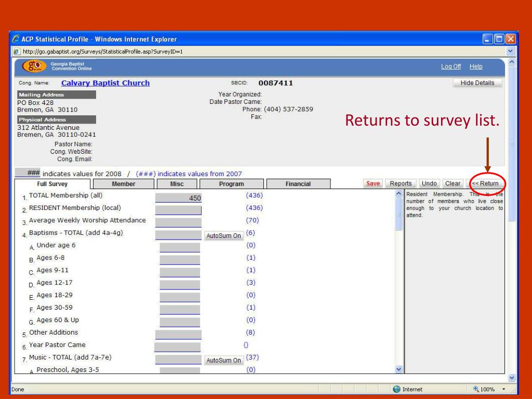
Task: Click the RESIDENT Membership input field
Action: (x=178, y=210)
